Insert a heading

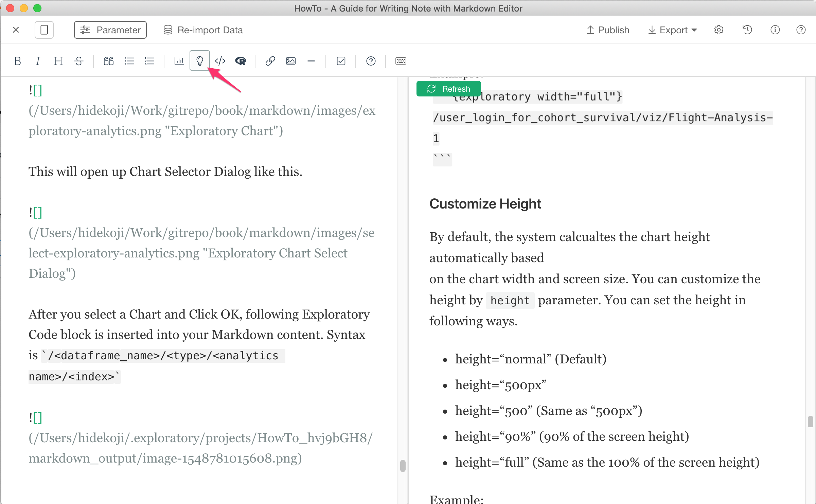pyautogui.click(x=58, y=61)
